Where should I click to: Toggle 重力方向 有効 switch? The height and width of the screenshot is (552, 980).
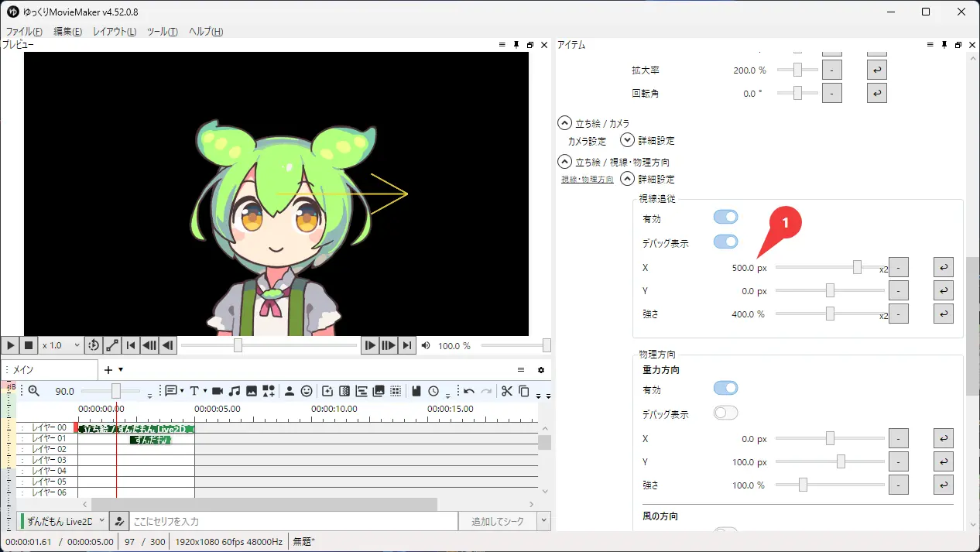[x=725, y=389]
